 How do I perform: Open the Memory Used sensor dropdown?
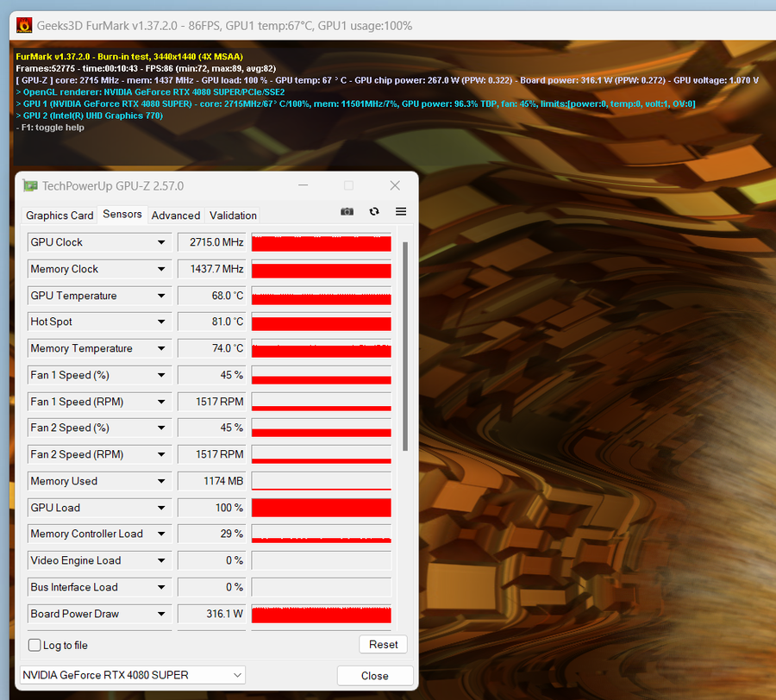(x=161, y=481)
